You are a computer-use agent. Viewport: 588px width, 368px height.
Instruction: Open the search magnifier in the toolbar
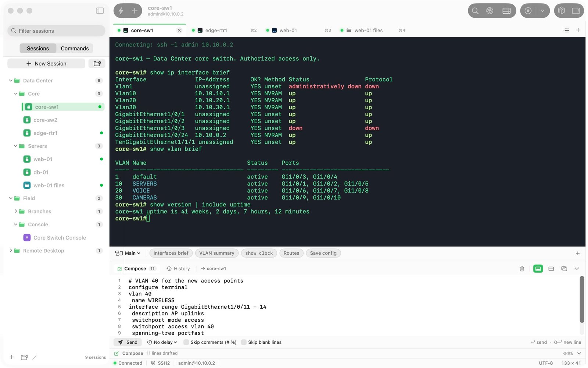(475, 11)
